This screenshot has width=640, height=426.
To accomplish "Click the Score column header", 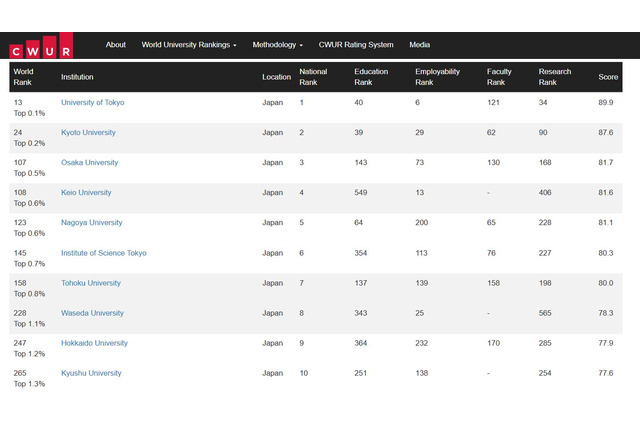I will (x=608, y=77).
